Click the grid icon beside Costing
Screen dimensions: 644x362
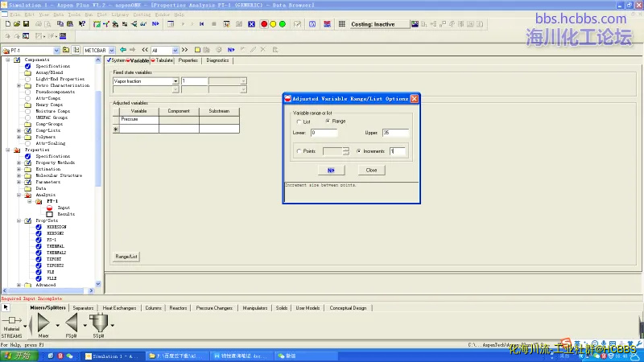341,24
